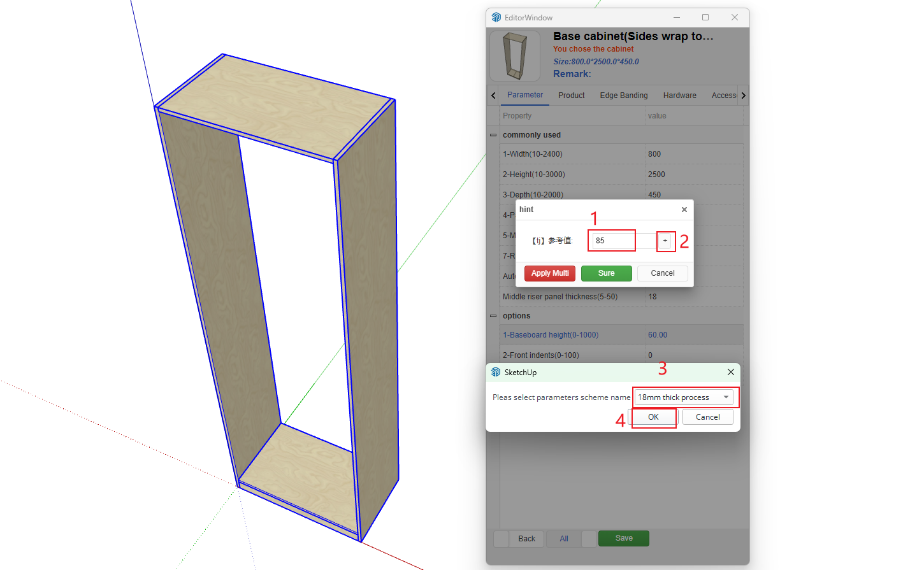Collapse the 'options' property group
The height and width of the screenshot is (570, 924).
click(493, 316)
